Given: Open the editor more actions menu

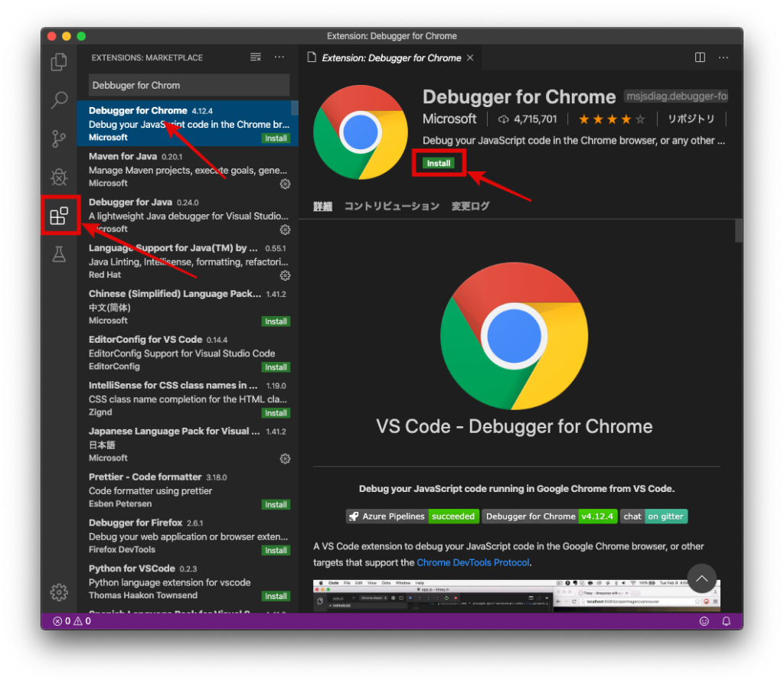Looking at the screenshot, I should 723,57.
